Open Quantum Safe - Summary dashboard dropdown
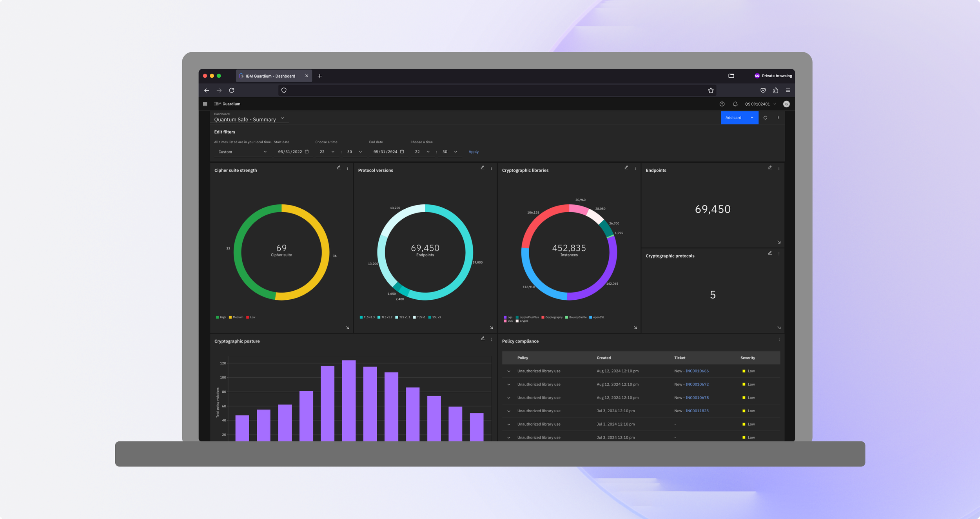This screenshot has width=980, height=519. [282, 119]
